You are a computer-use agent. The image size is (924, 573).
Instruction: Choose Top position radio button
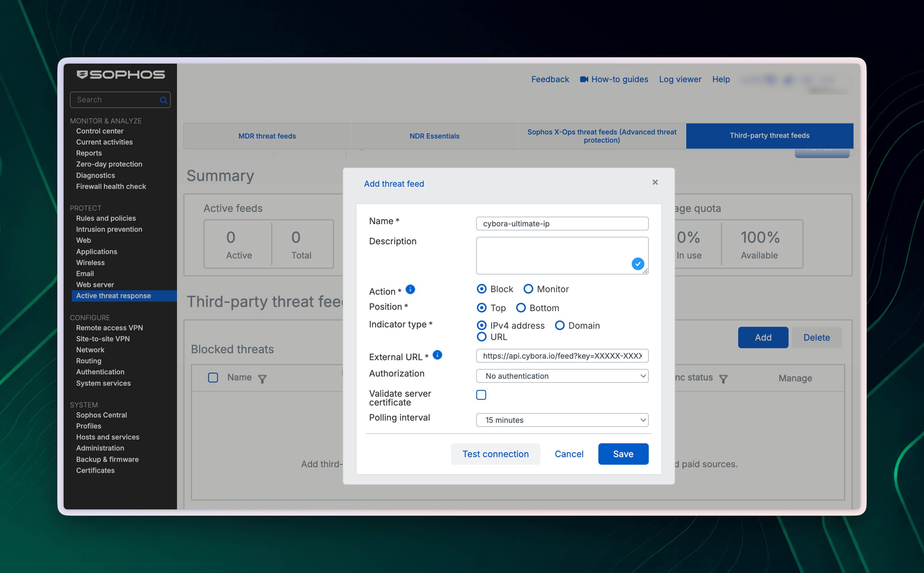[481, 308]
